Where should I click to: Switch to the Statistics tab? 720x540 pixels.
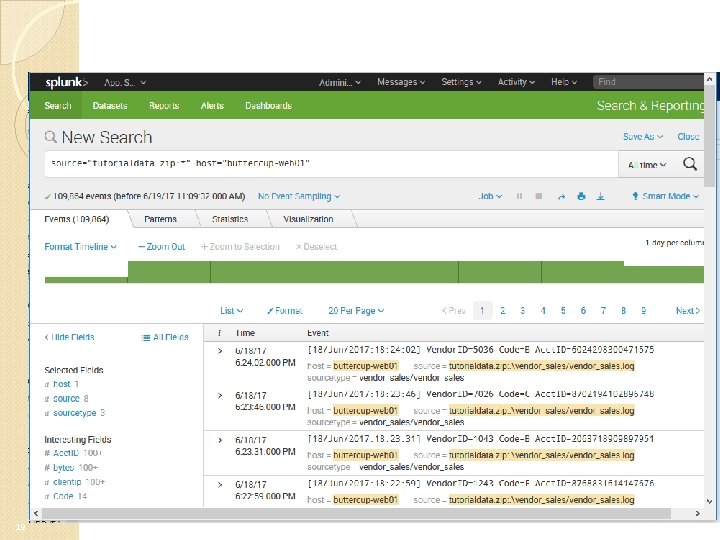[230, 219]
